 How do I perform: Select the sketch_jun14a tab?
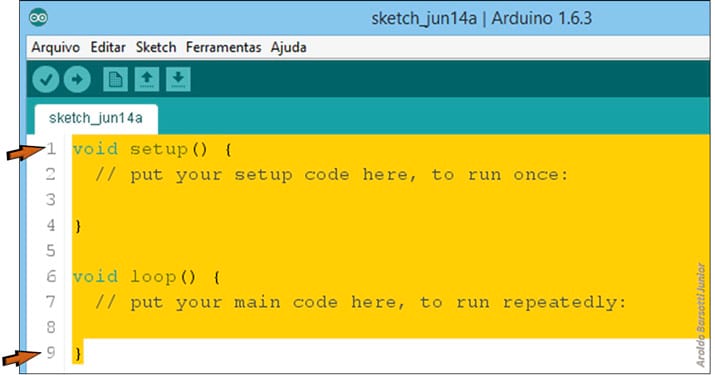[x=96, y=119]
